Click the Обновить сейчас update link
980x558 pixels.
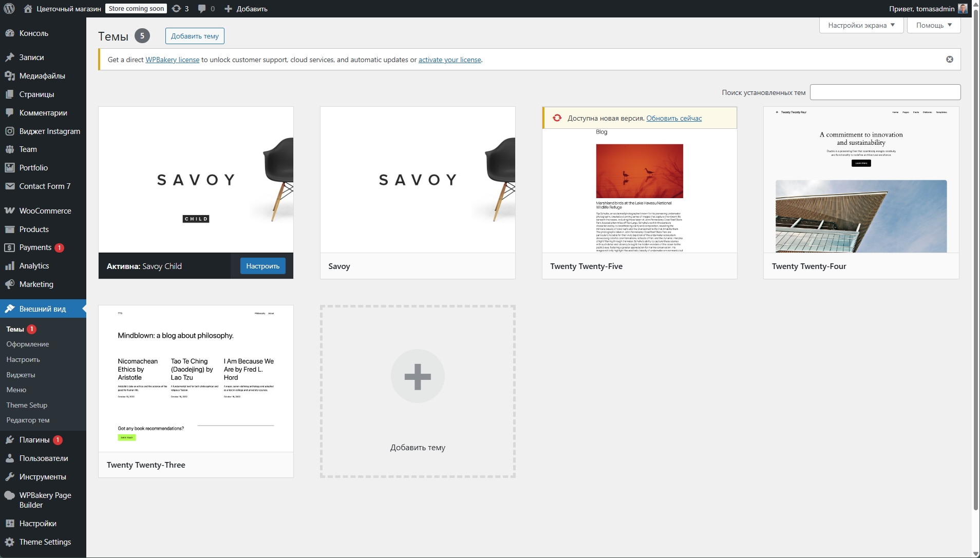pos(674,118)
